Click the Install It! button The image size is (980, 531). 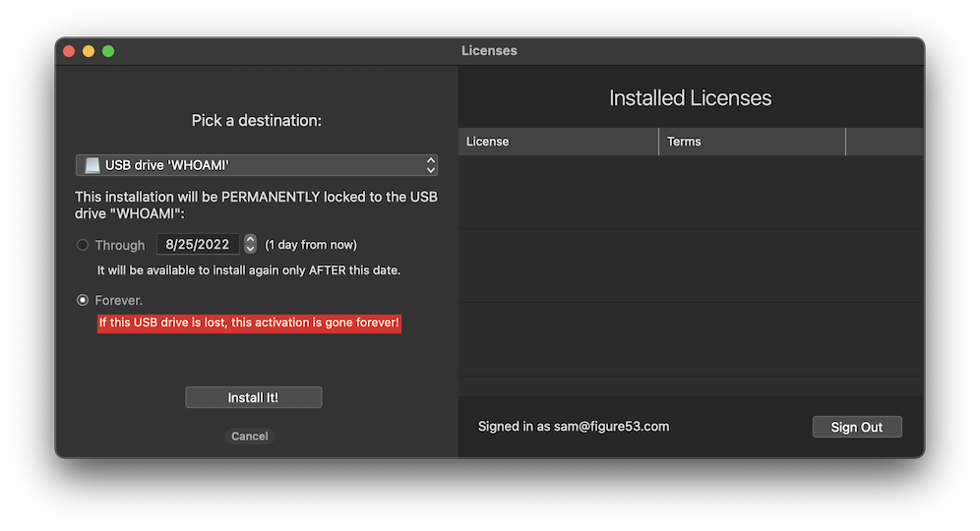[x=253, y=397]
